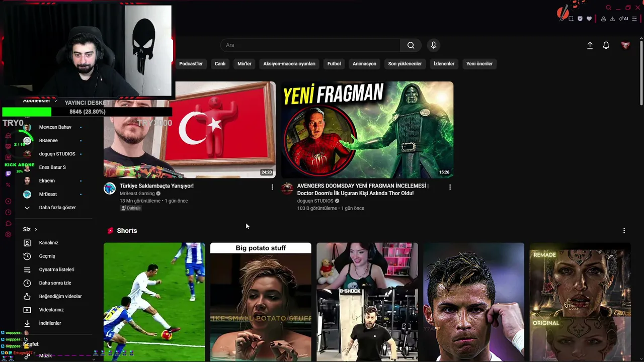The width and height of the screenshot is (644, 362).
Task: Click the browser shield privacy icon
Action: tap(580, 19)
